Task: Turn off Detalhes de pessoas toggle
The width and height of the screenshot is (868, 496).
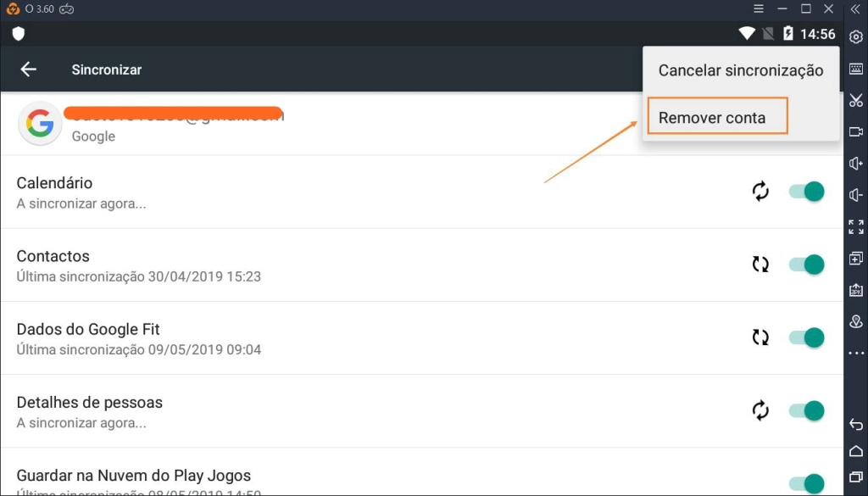Action: click(x=807, y=410)
